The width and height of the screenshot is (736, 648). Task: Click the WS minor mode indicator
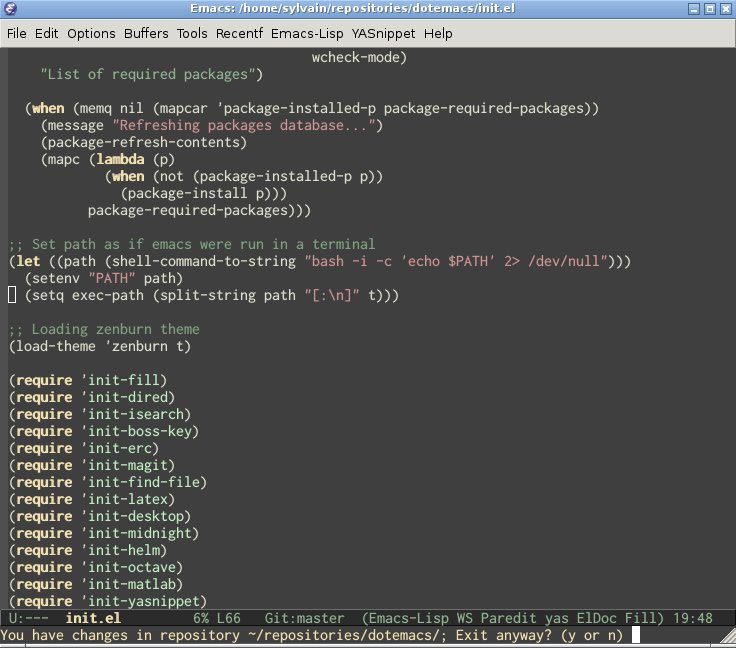coord(464,618)
